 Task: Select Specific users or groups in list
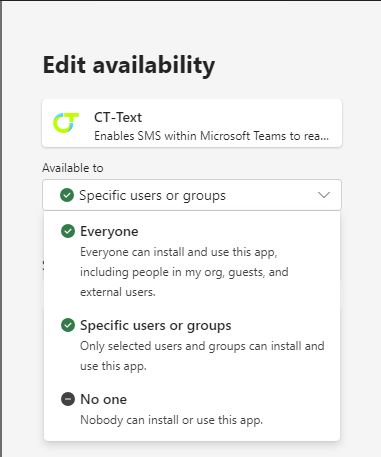192,345
